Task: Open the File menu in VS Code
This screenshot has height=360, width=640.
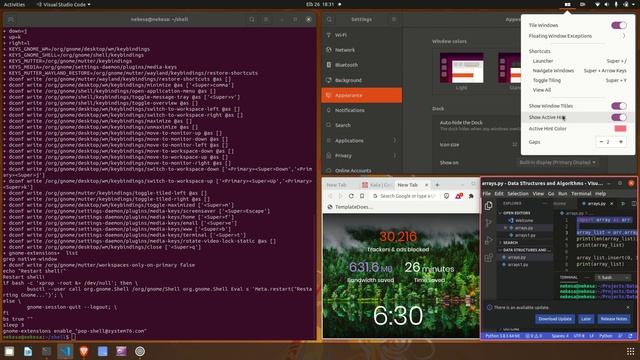Action: [x=487, y=193]
